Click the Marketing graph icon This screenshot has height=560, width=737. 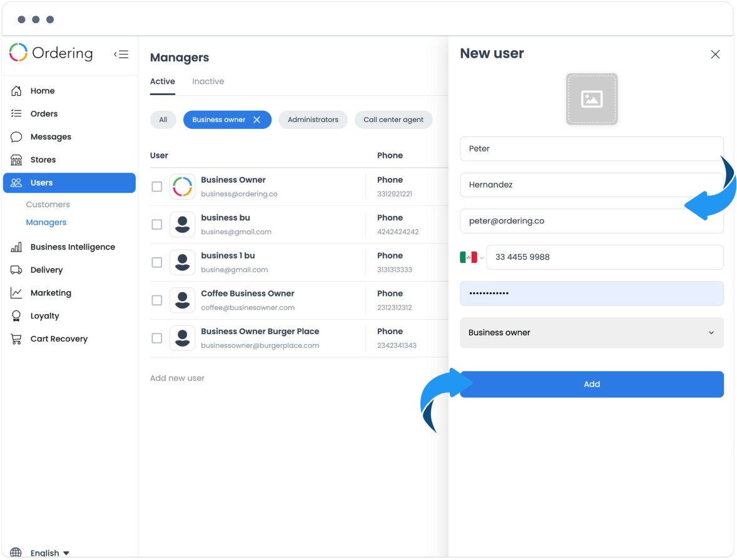[16, 293]
